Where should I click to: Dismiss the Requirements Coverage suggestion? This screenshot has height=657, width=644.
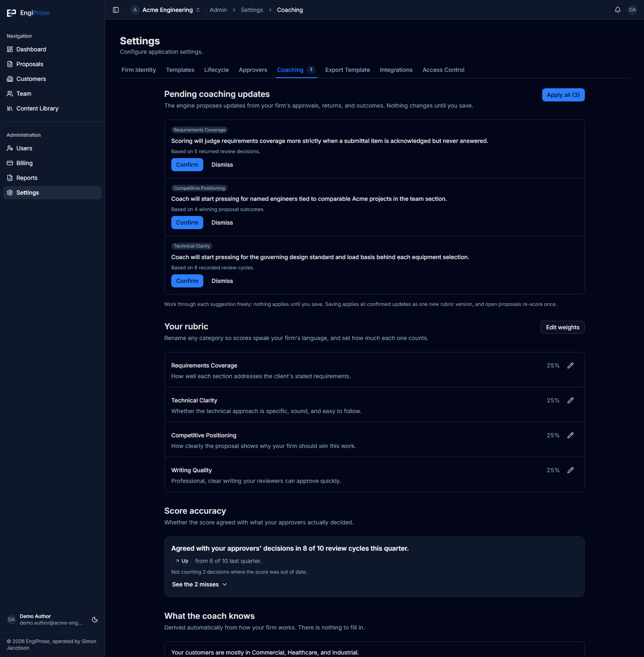222,165
